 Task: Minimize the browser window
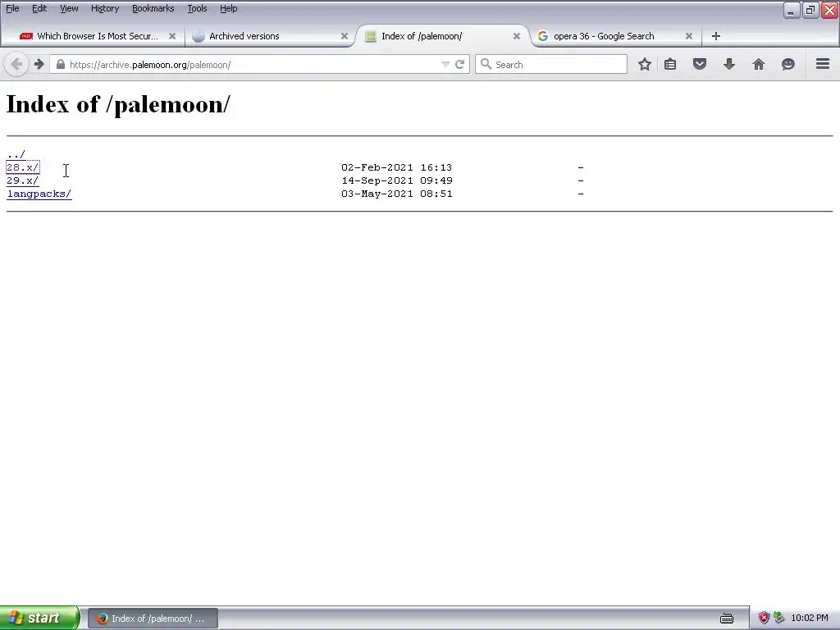[792, 10]
